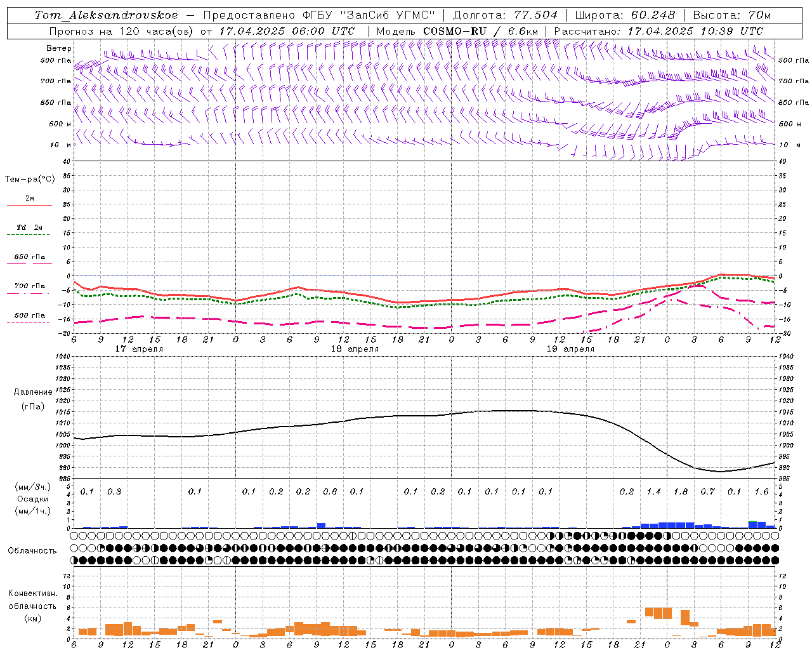The height and width of the screenshot is (650, 812).
Task: Select forecast start time 17.04.2025 06:00 UTC
Action: pyautogui.click(x=287, y=31)
